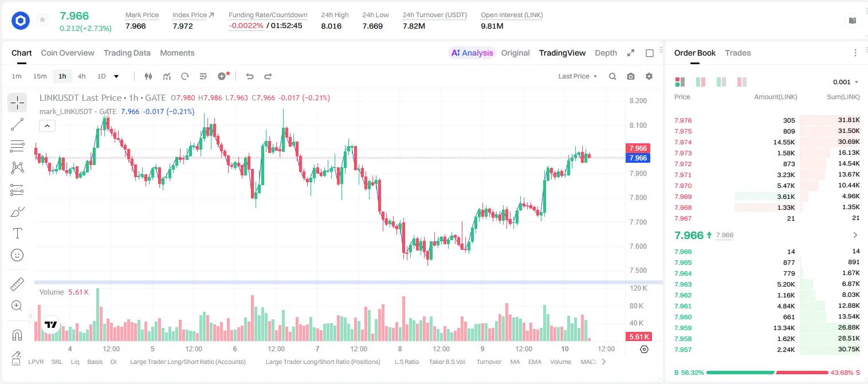
Task: Show only sell orders in order book
Action: (742, 82)
